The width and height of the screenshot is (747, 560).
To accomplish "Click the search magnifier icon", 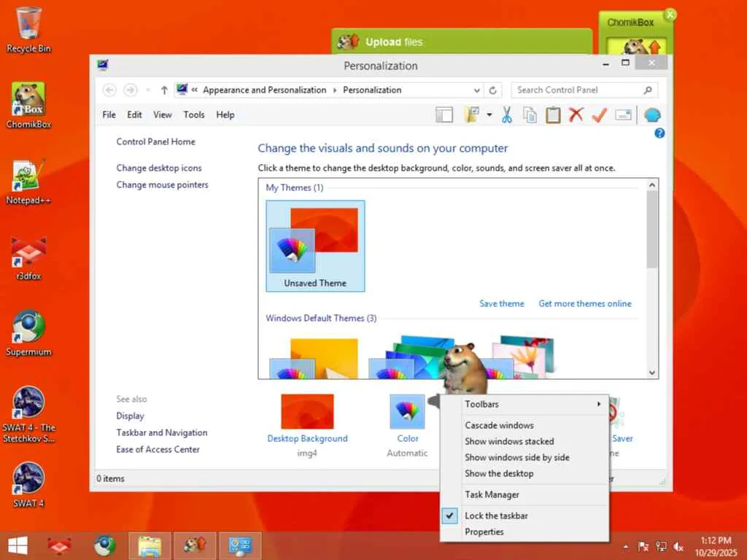I will tap(648, 90).
